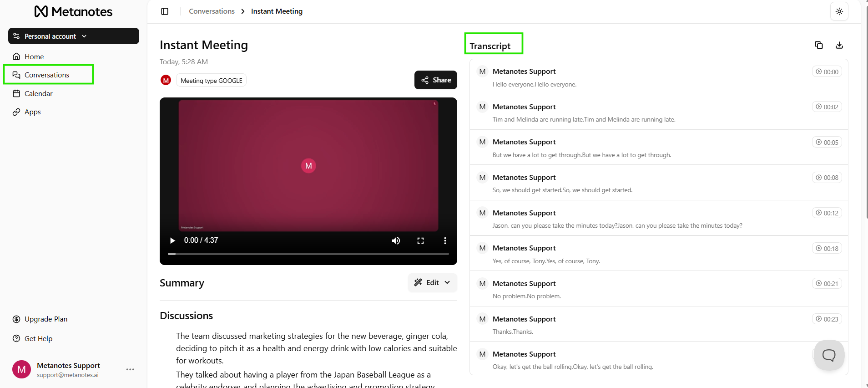Click the Discussions heading
The width and height of the screenshot is (868, 388).
tap(187, 316)
